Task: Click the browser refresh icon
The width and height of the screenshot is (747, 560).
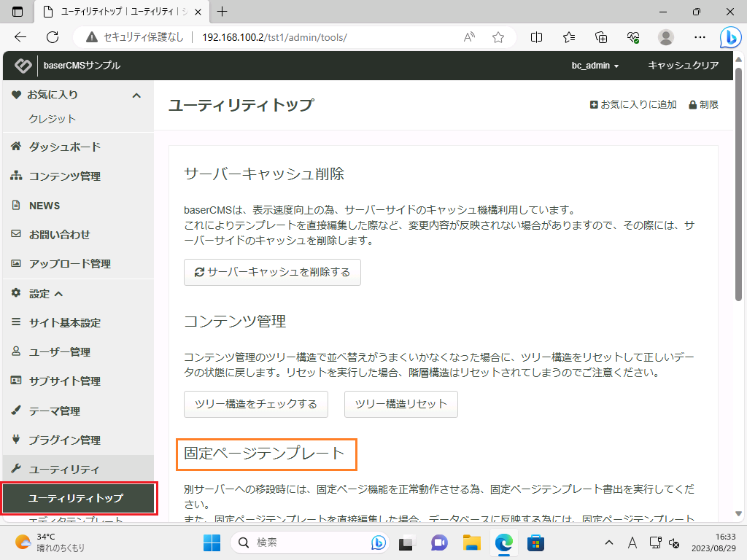Action: pos(52,37)
